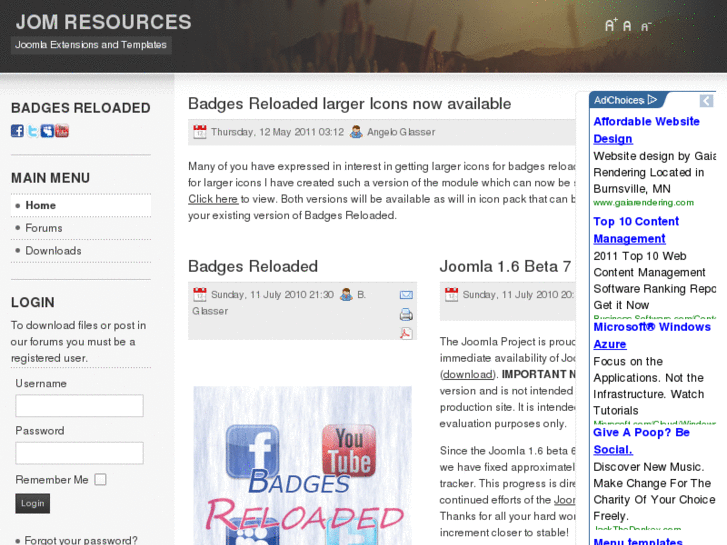Click the print icon in Badges Reloaded article

point(406,314)
